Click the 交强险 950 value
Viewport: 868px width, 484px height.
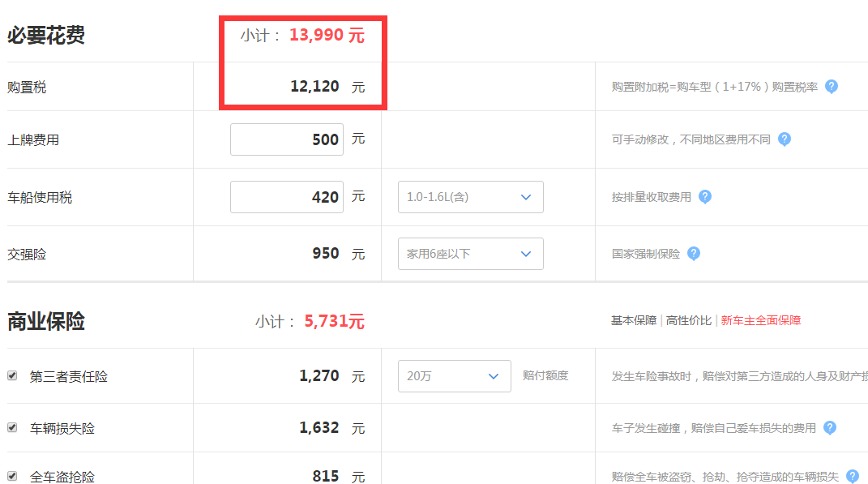pyautogui.click(x=326, y=254)
